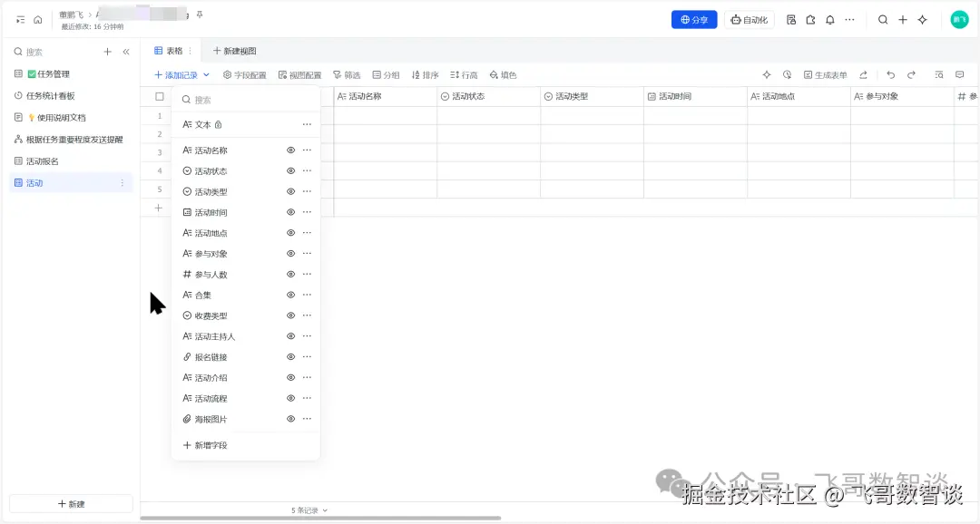Toggle visibility of 活动状态 field

pyautogui.click(x=290, y=170)
